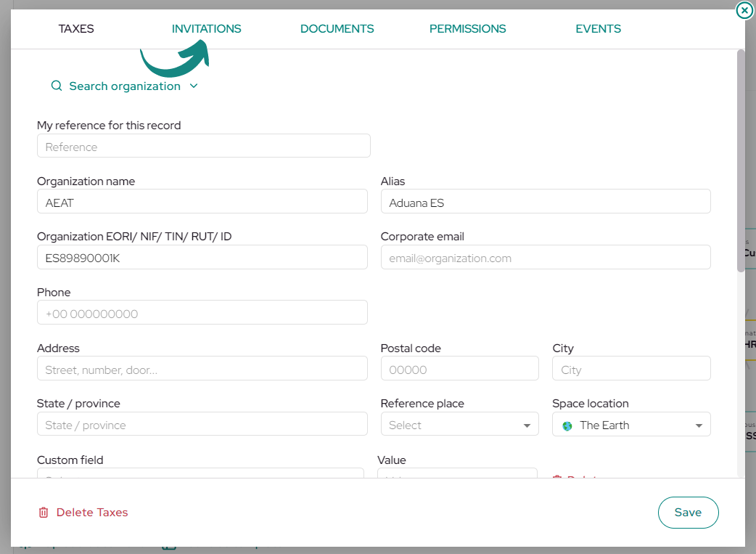Click the Save button
Image resolution: width=756 pixels, height=554 pixels.
coord(688,513)
